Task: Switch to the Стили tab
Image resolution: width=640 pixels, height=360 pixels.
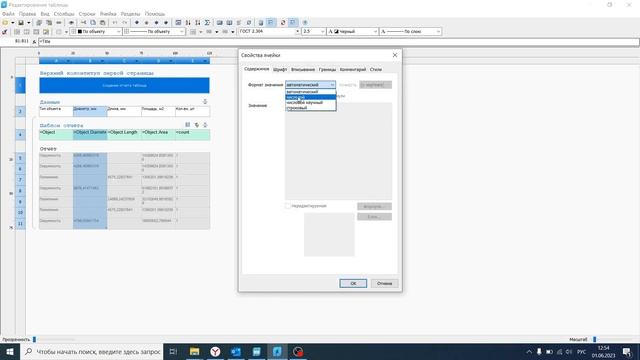Action: (376, 70)
